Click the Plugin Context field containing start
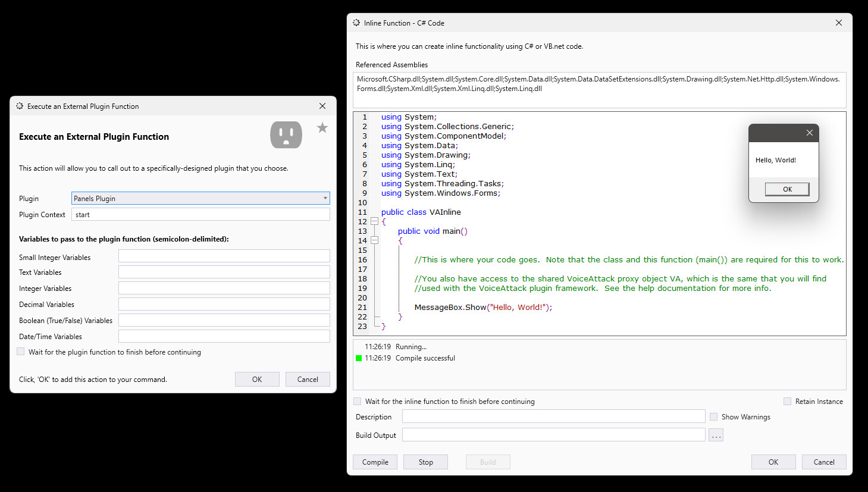The image size is (868, 492). coord(200,214)
